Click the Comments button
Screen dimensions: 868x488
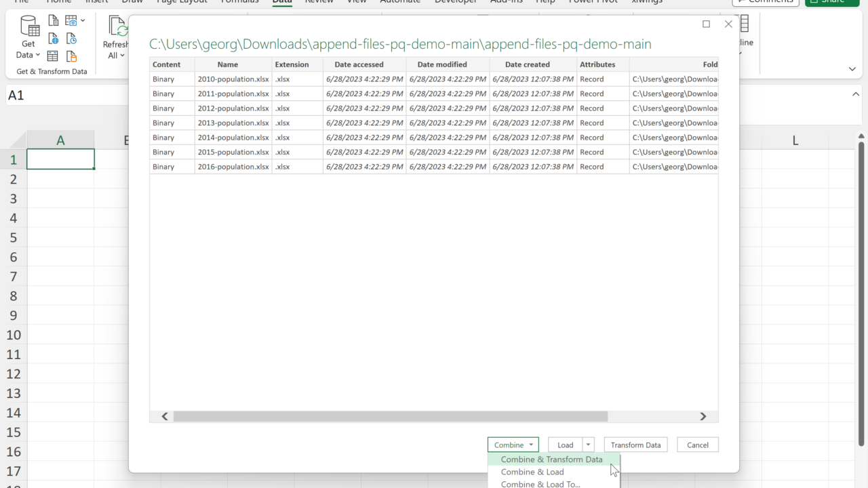click(x=766, y=2)
